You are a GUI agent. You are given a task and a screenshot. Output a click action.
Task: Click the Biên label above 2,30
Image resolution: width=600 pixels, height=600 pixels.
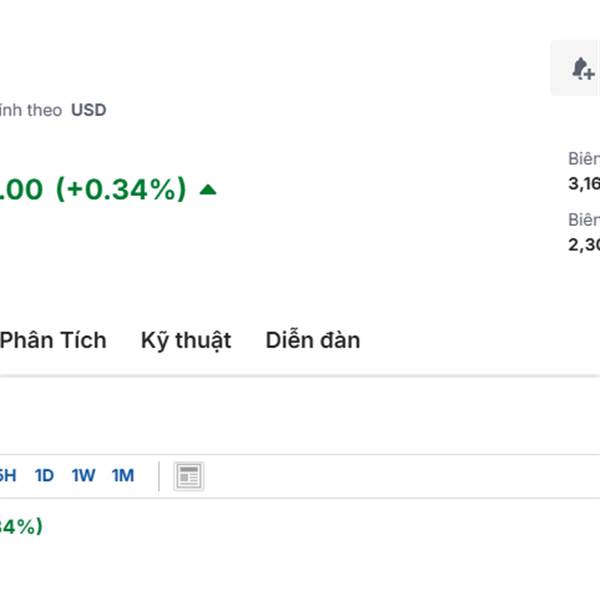tap(584, 220)
